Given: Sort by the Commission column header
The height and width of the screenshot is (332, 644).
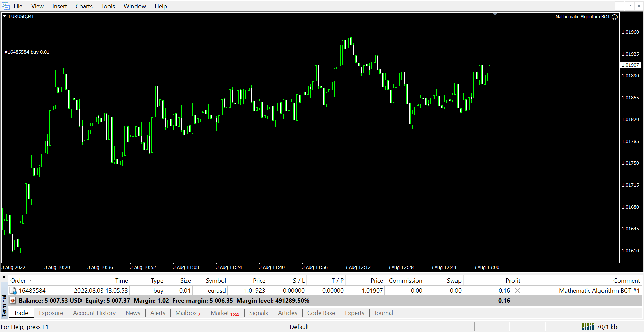Looking at the screenshot, I should [x=405, y=281].
